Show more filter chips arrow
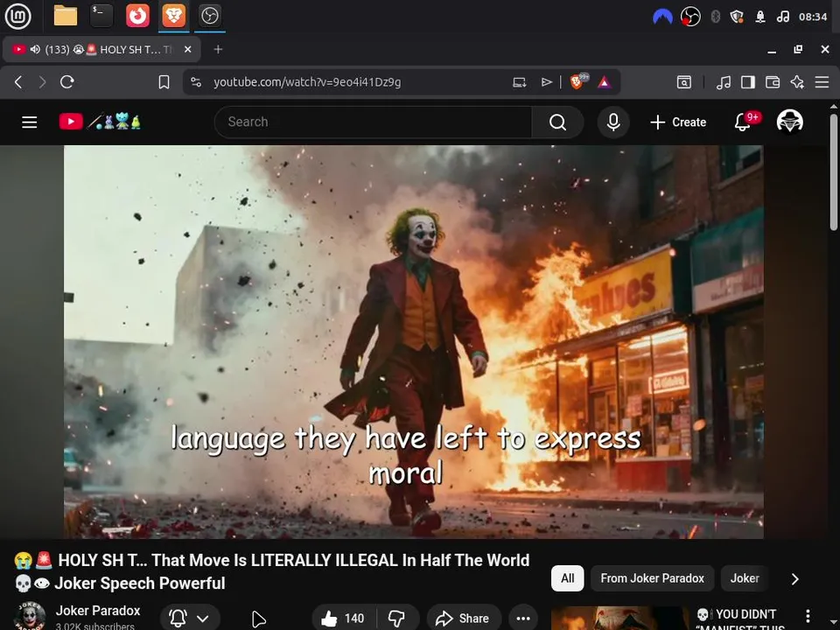 point(795,578)
